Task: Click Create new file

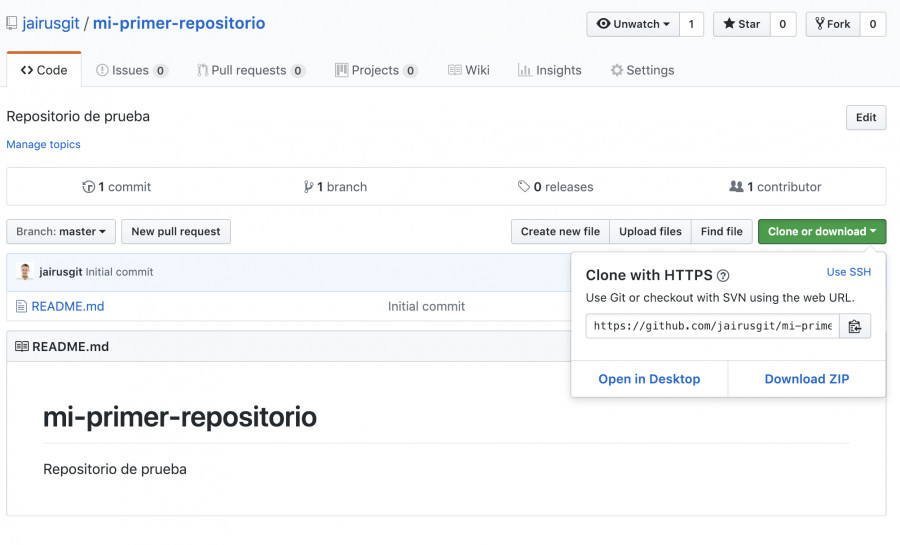Action: [560, 231]
